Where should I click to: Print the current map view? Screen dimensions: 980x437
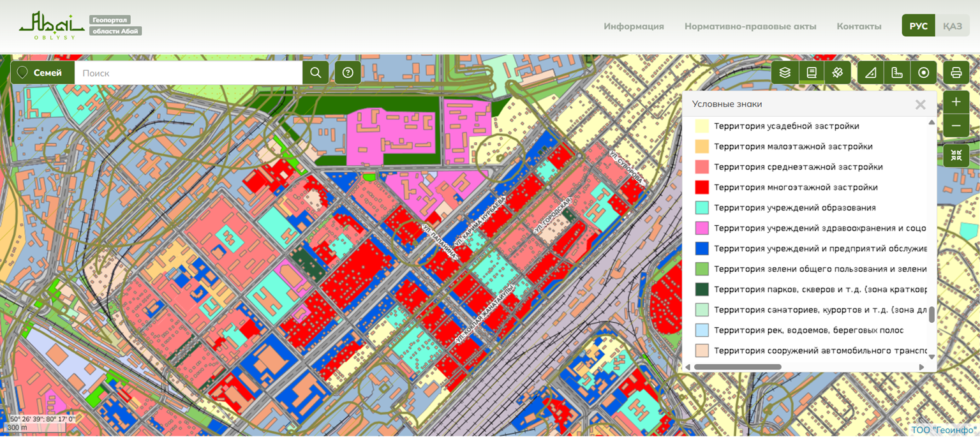[956, 73]
